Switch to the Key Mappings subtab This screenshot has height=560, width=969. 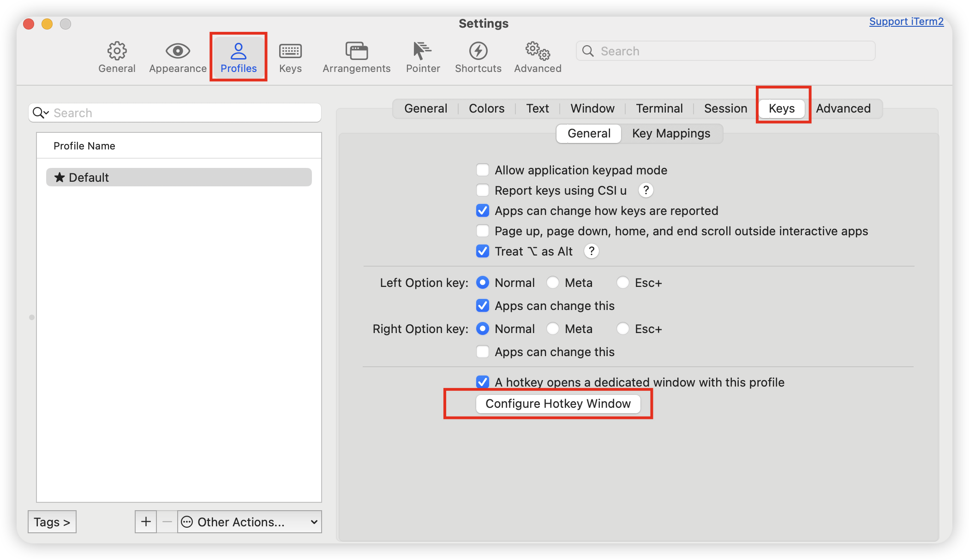[671, 133]
